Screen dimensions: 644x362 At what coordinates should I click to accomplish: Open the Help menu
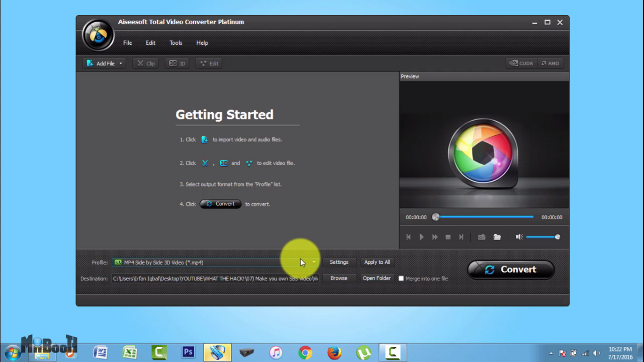(x=202, y=43)
